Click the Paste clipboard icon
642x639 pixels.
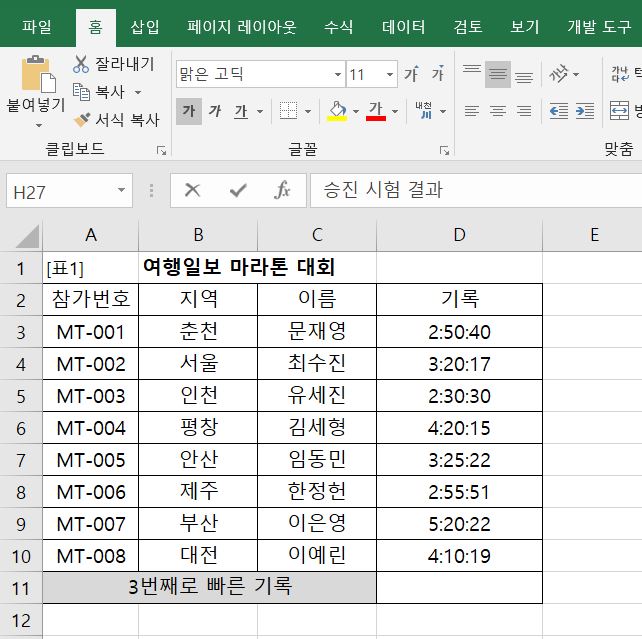point(38,75)
